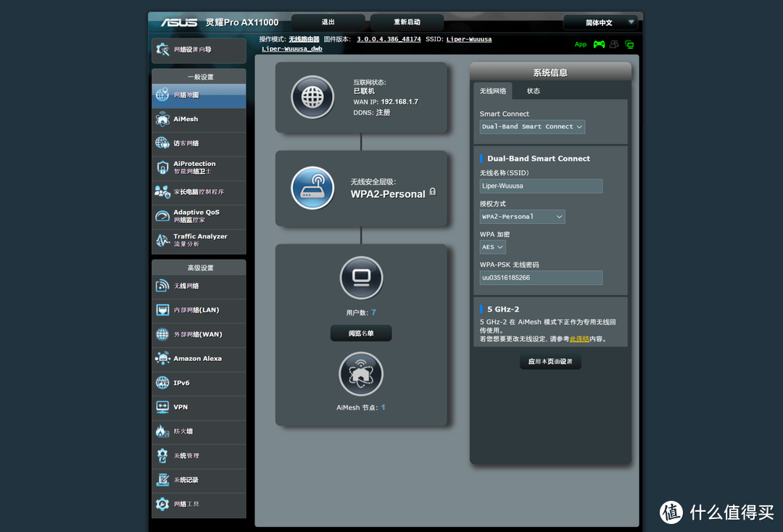Click the green game controller status icon
This screenshot has height=532, width=783.
(x=600, y=44)
